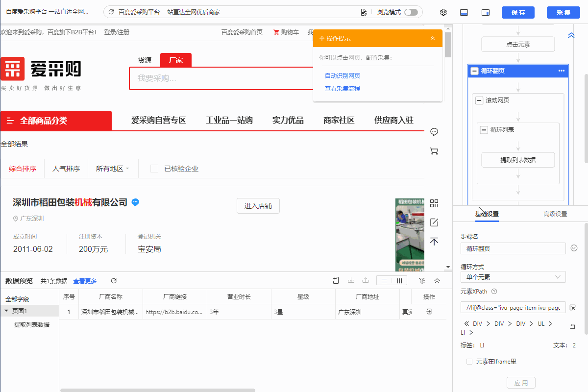Click the 爱采购 logo

[x=41, y=73]
